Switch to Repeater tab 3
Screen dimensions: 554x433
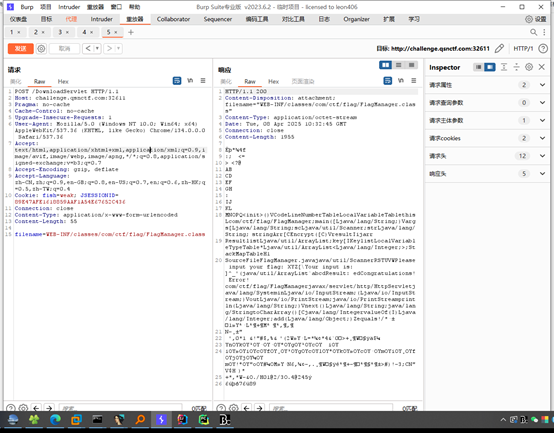pos(60,32)
